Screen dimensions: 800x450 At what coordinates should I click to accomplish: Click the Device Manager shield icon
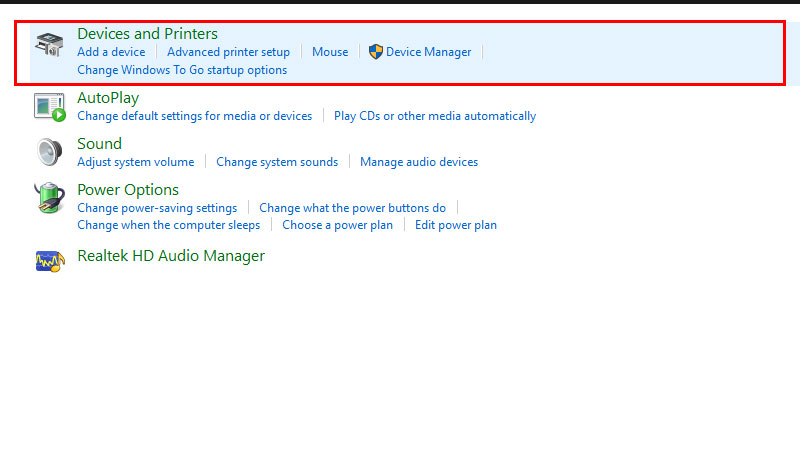point(376,52)
